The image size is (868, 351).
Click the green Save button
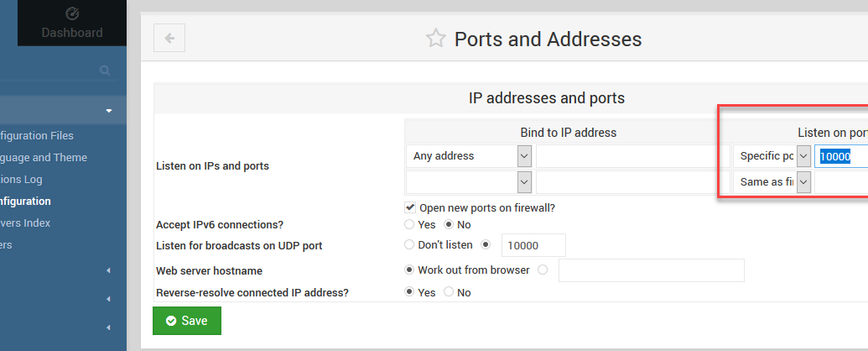(187, 321)
